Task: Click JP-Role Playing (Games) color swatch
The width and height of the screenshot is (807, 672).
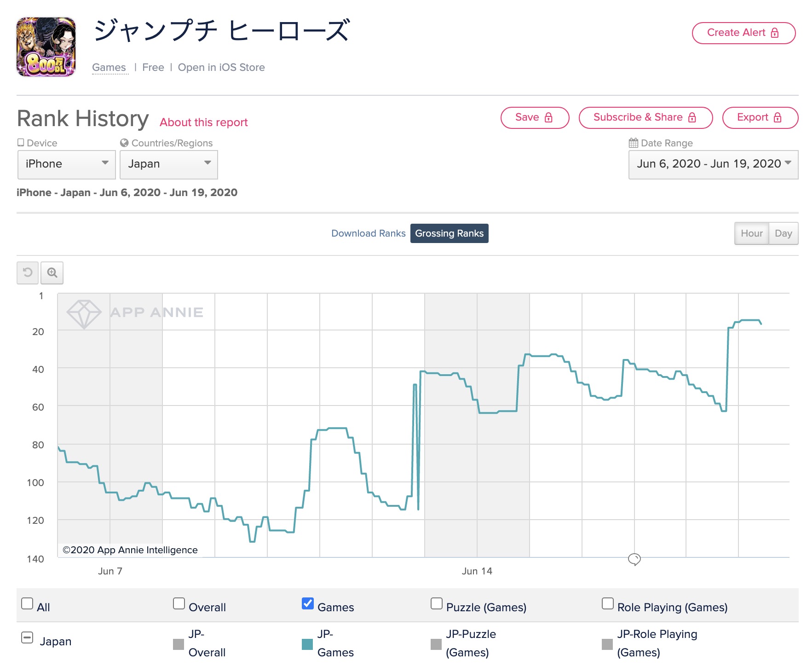Action: [x=607, y=644]
